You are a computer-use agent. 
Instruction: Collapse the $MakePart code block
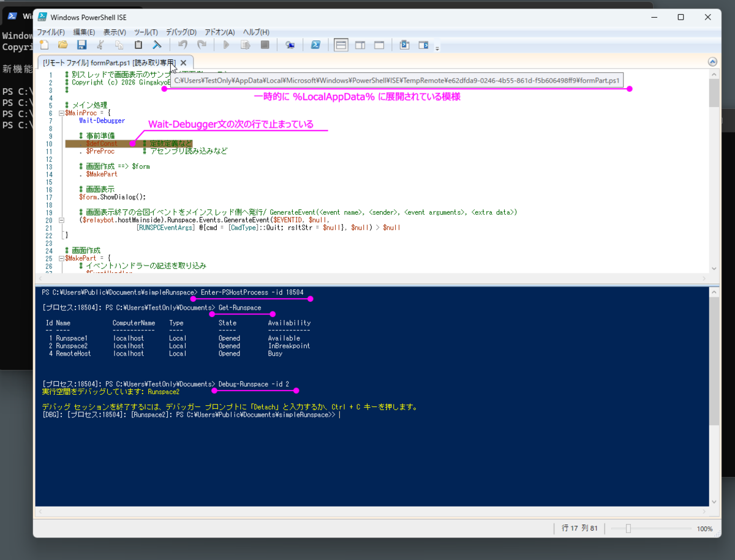click(61, 258)
